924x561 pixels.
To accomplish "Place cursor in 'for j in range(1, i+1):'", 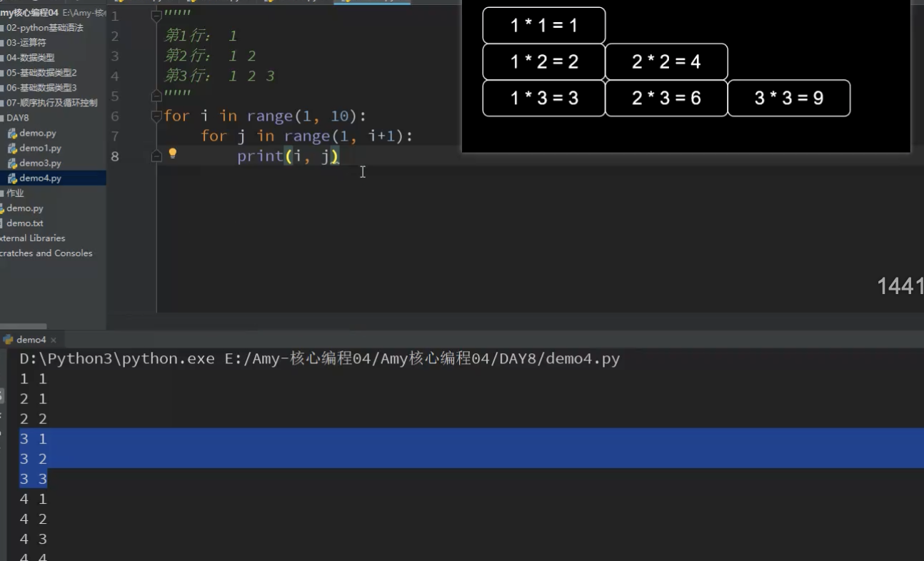I will [307, 136].
